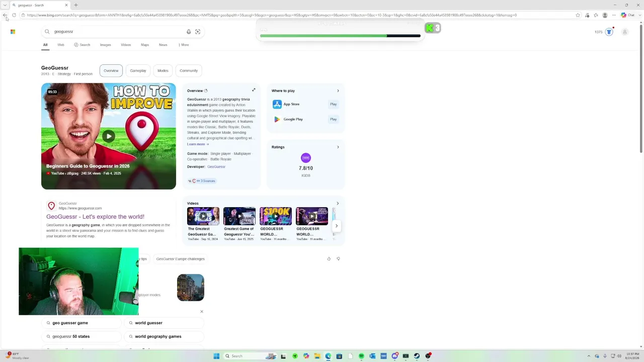
Task: Expand the Videos section arrow
Action: click(338, 204)
